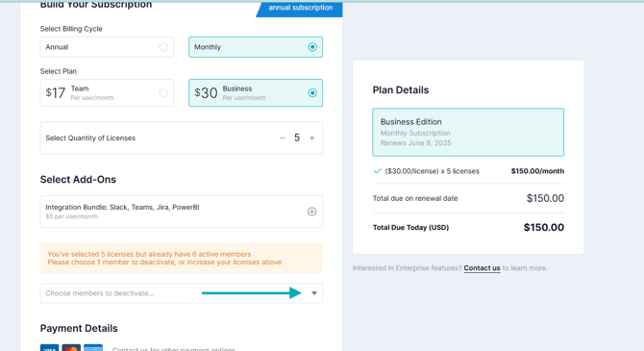Click the $150.00/month line amount

pos(537,171)
